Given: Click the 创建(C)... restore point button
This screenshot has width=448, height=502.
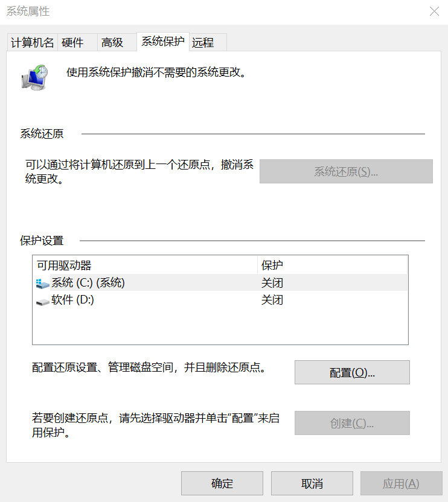Looking at the screenshot, I should (352, 423).
